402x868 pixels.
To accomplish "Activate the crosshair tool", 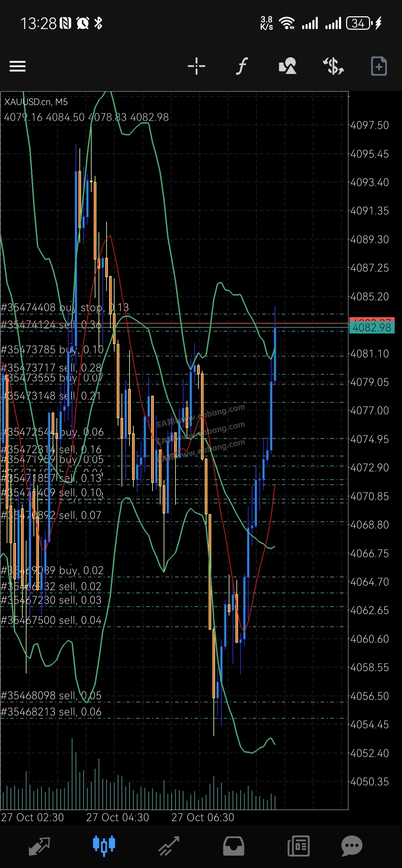I will (x=196, y=66).
